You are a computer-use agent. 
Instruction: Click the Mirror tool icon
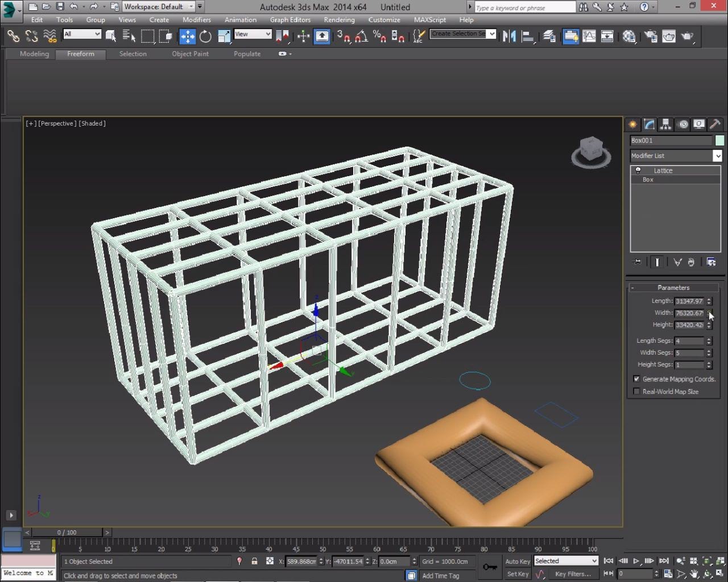coord(509,36)
